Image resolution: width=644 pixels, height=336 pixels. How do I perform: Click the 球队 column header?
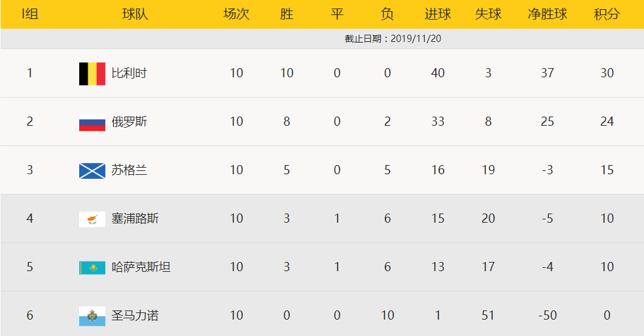[135, 14]
